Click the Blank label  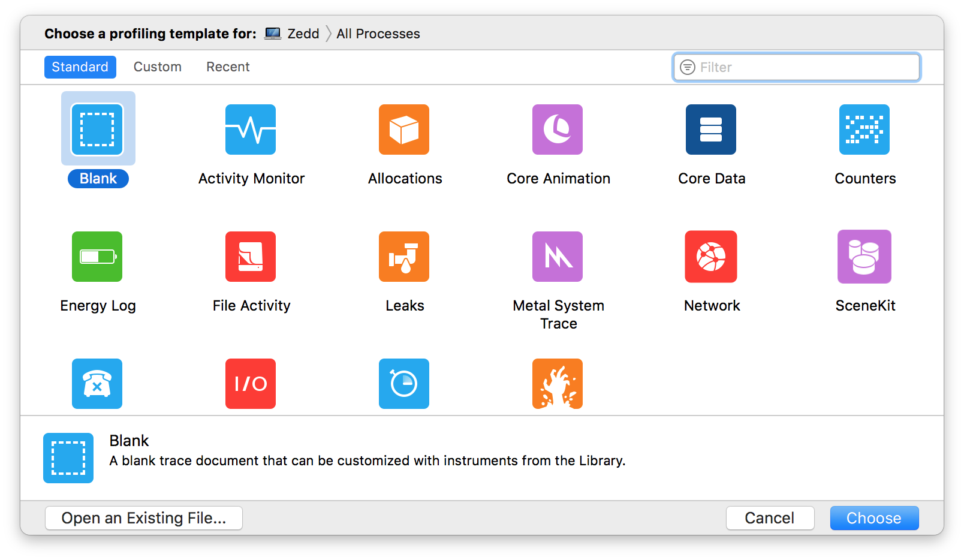98,179
